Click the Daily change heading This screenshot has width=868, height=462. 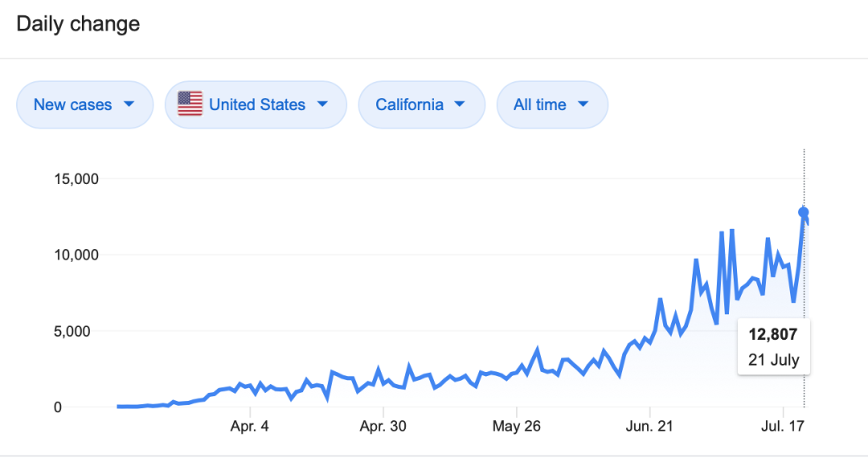coord(78,24)
